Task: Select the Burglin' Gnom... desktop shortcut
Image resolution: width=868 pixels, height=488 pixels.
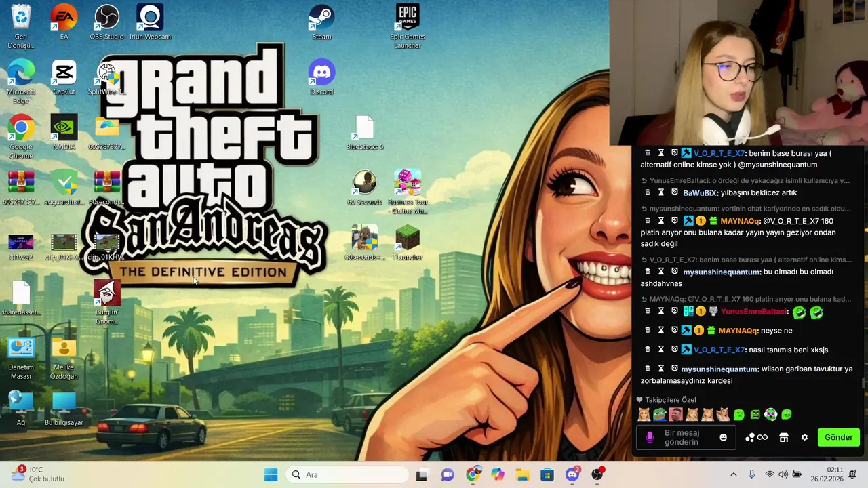Action: click(x=106, y=302)
